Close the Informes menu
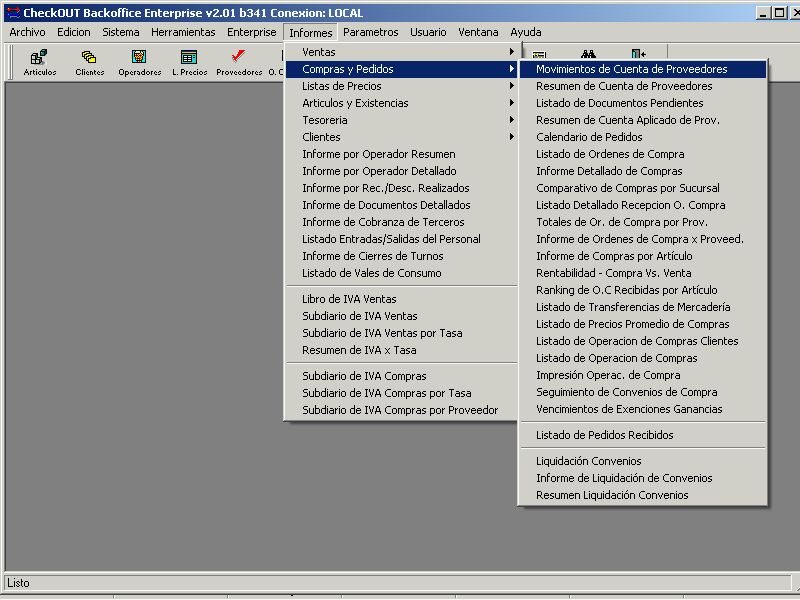The width and height of the screenshot is (800, 600). pyautogui.click(x=310, y=32)
